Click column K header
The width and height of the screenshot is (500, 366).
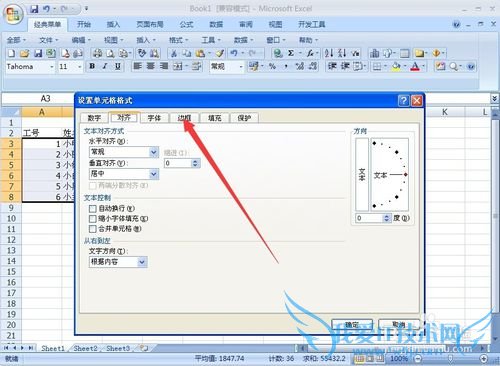pos(445,112)
